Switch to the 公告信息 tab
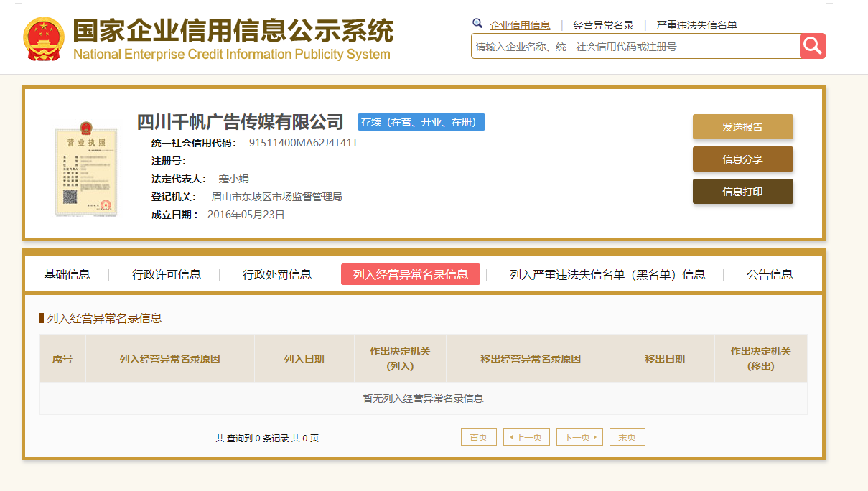868x491 pixels. (770, 274)
